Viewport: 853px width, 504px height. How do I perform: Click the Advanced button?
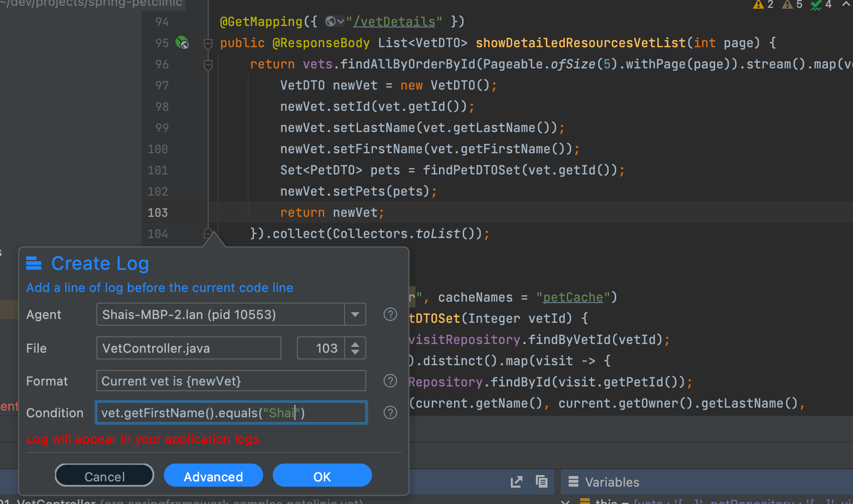tap(213, 476)
